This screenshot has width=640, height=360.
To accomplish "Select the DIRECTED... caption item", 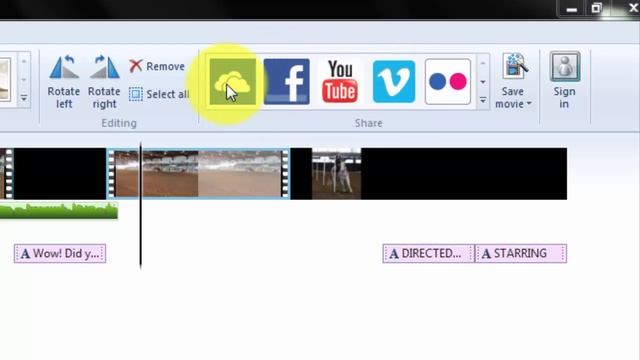I will coord(429,253).
